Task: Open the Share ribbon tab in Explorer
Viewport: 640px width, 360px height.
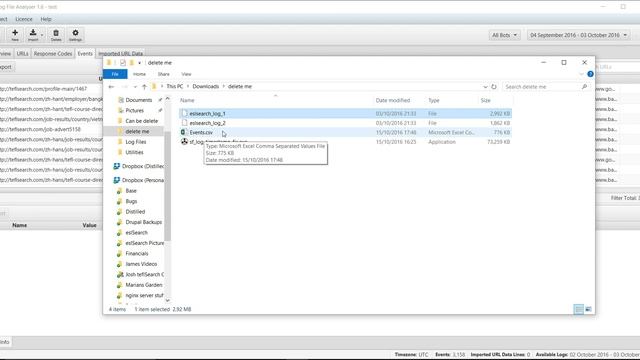Action: 164,74
